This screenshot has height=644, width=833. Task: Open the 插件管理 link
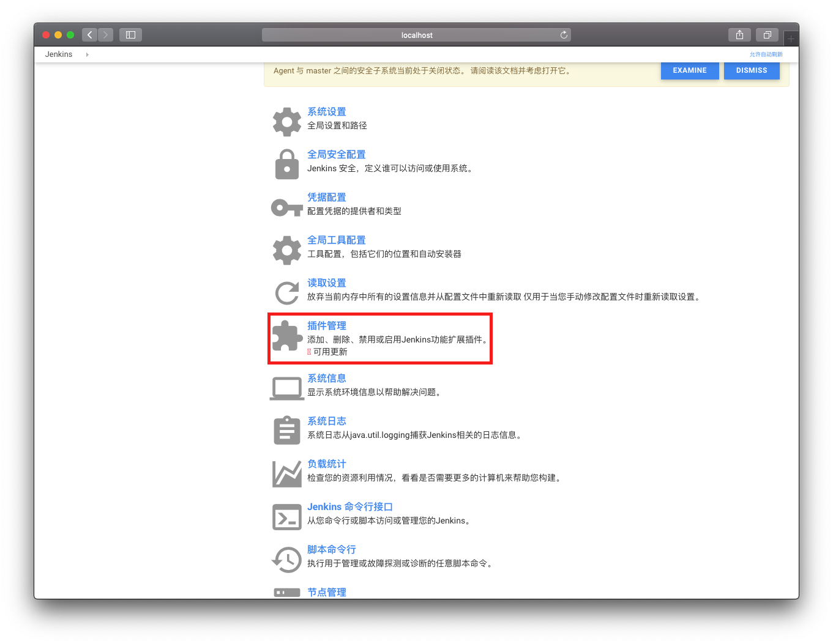(x=327, y=325)
